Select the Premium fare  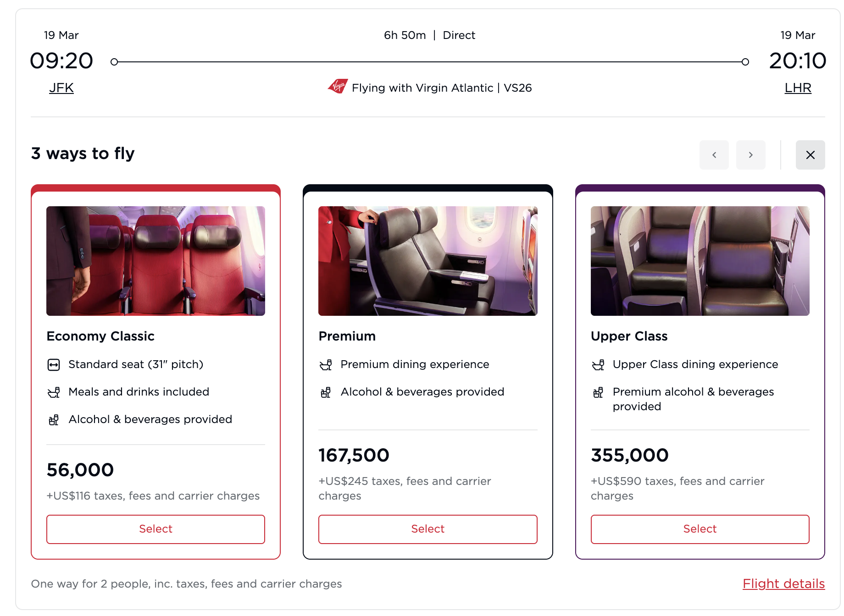tap(428, 529)
